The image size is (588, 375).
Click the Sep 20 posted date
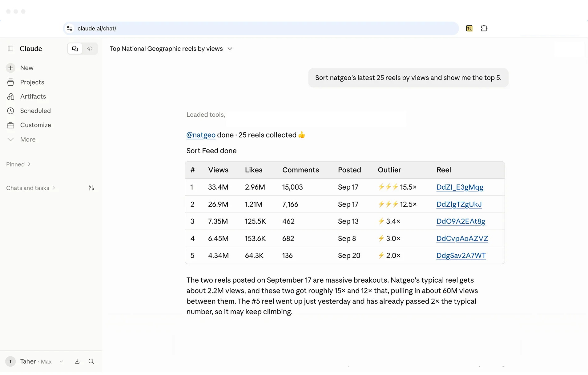point(349,256)
